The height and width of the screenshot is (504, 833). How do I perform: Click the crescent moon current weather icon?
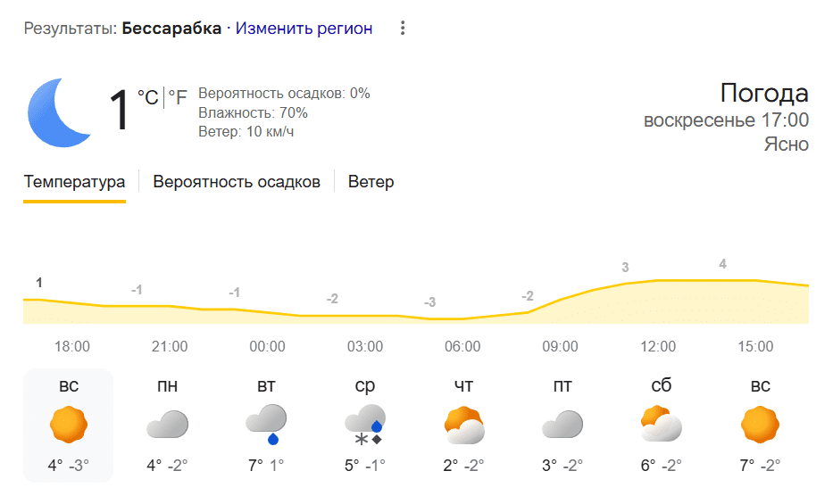pyautogui.click(x=61, y=112)
